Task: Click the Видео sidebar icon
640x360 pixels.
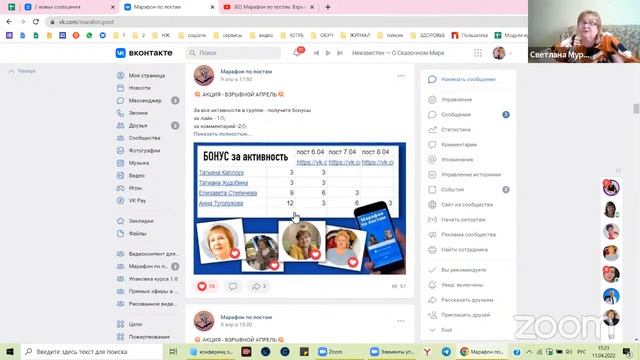Action: [120, 176]
